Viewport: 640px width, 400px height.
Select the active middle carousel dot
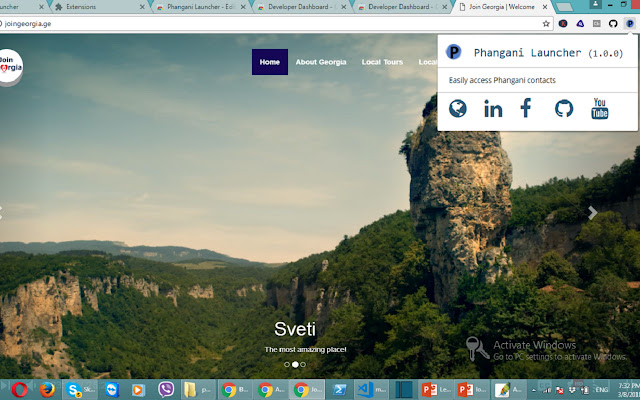(x=295, y=364)
